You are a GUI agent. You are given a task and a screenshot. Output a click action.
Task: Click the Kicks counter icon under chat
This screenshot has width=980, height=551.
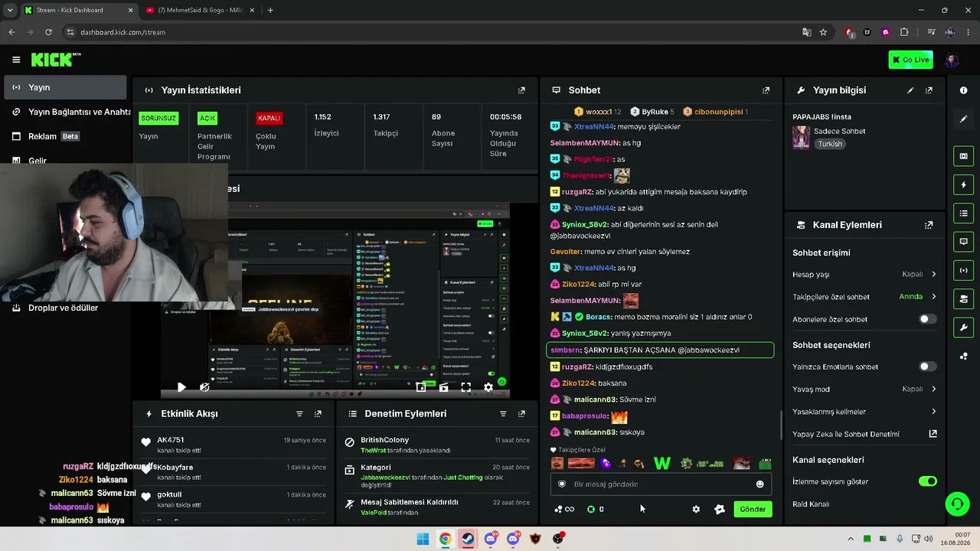point(591,509)
